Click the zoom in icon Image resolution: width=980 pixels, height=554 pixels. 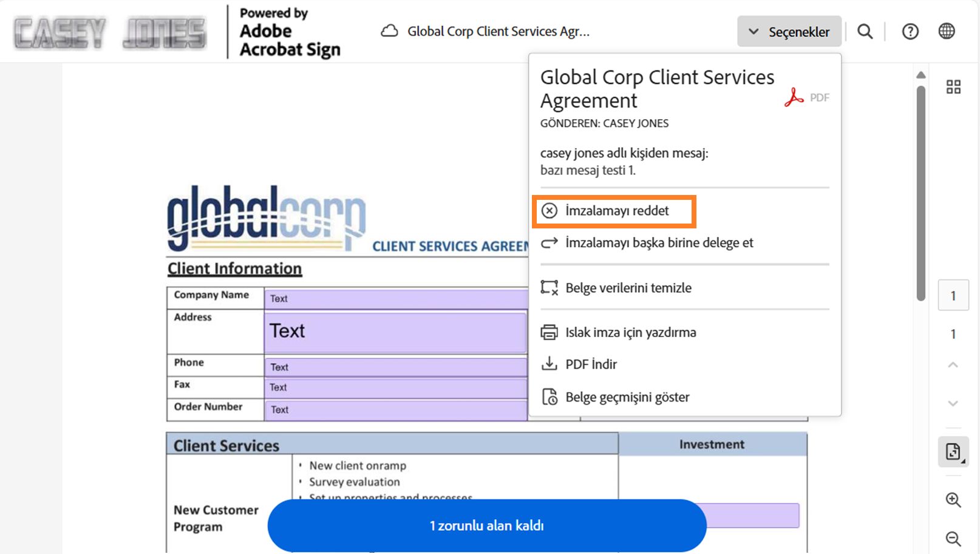pyautogui.click(x=953, y=500)
